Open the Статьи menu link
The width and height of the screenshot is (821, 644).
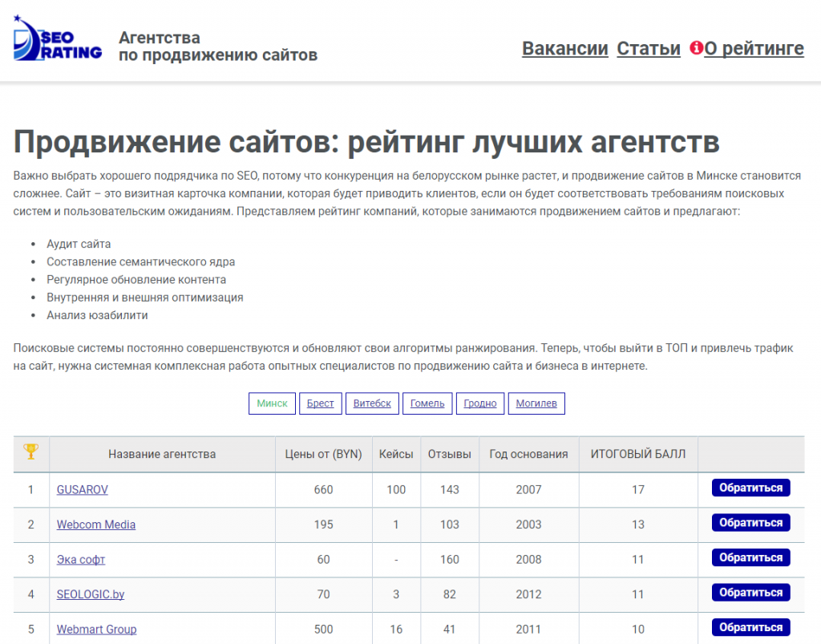(648, 48)
